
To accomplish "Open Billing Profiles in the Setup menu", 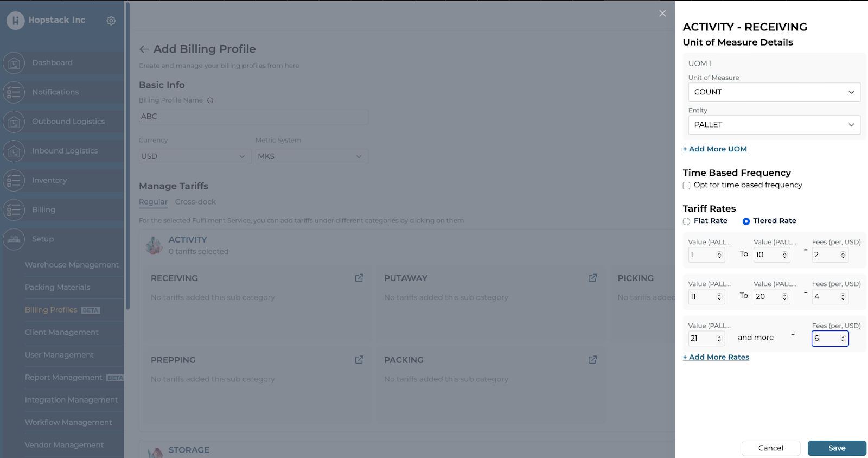I will [x=51, y=310].
